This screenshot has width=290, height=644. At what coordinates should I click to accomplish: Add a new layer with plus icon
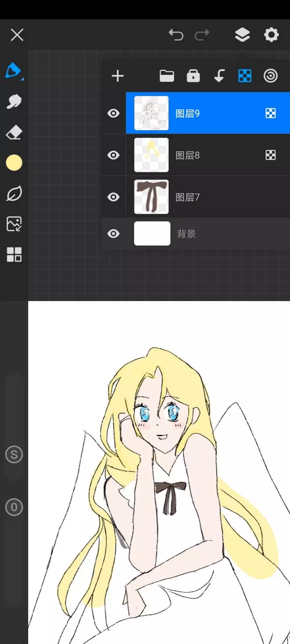coord(118,76)
